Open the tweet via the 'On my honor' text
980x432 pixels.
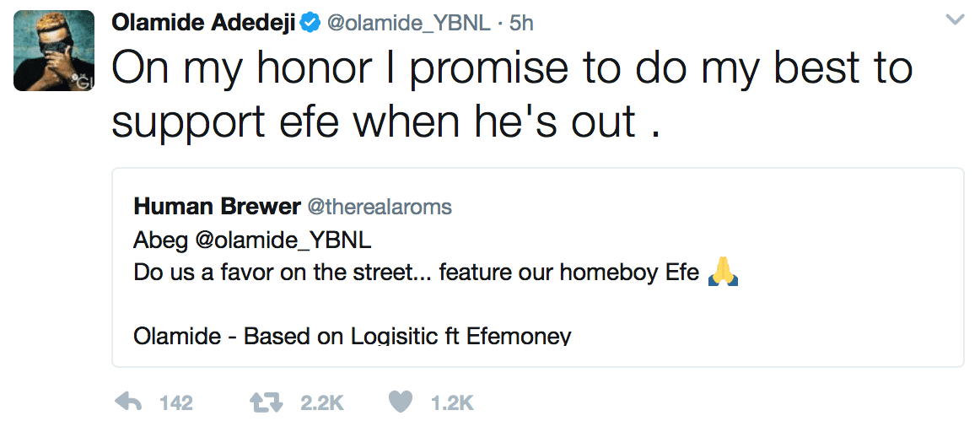[x=512, y=69]
